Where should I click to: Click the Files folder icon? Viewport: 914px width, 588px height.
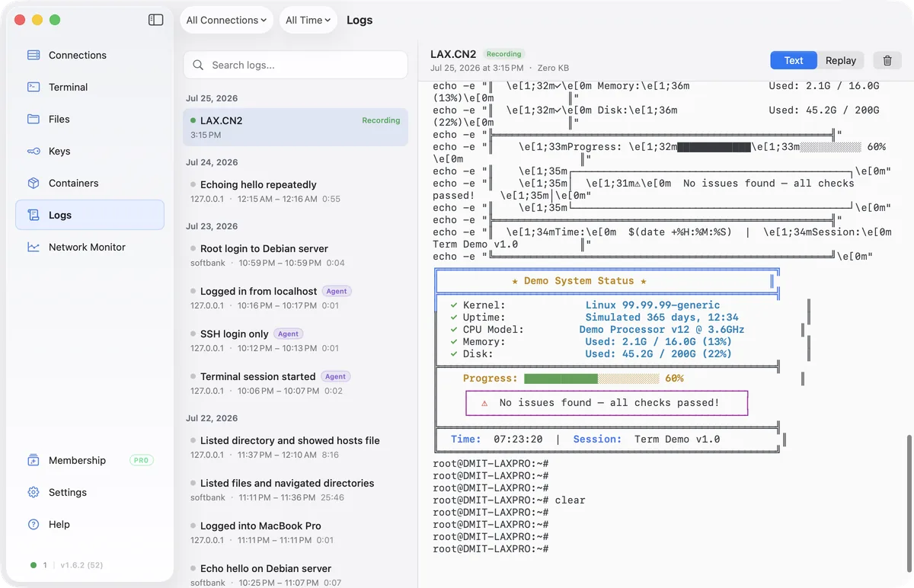[x=34, y=119]
